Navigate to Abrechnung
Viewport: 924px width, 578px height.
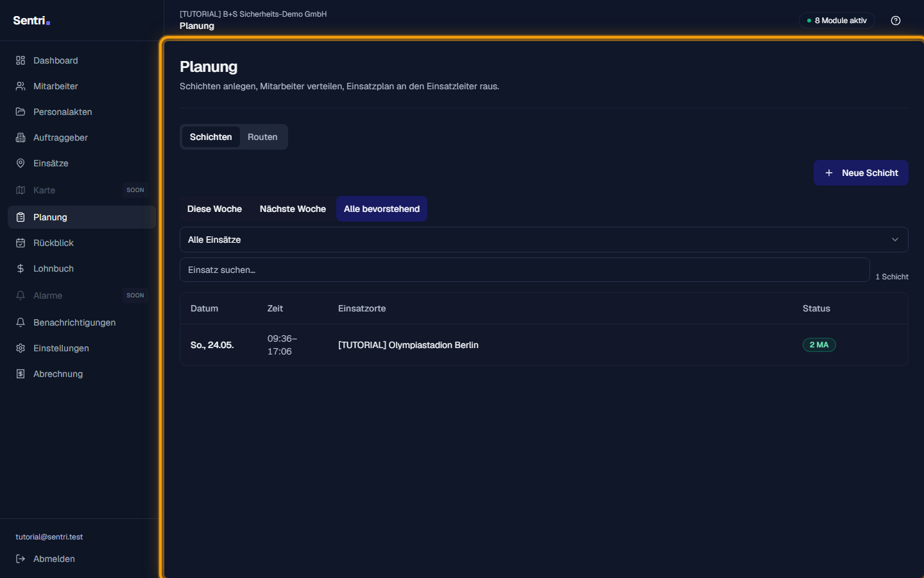[81, 374]
